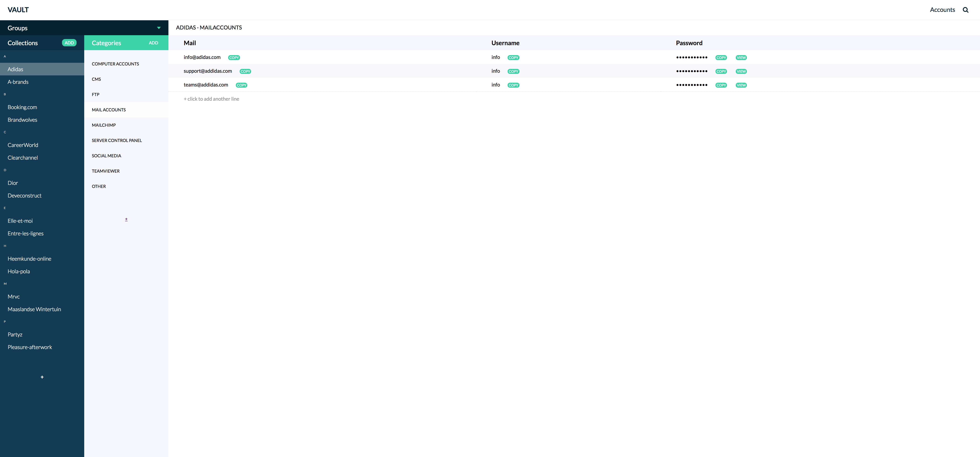
Task: Reveal password for info@adidas.com with View
Action: [741, 58]
